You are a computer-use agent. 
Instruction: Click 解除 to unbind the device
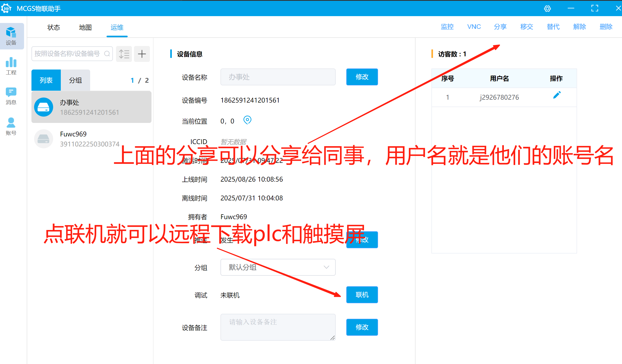point(579,27)
